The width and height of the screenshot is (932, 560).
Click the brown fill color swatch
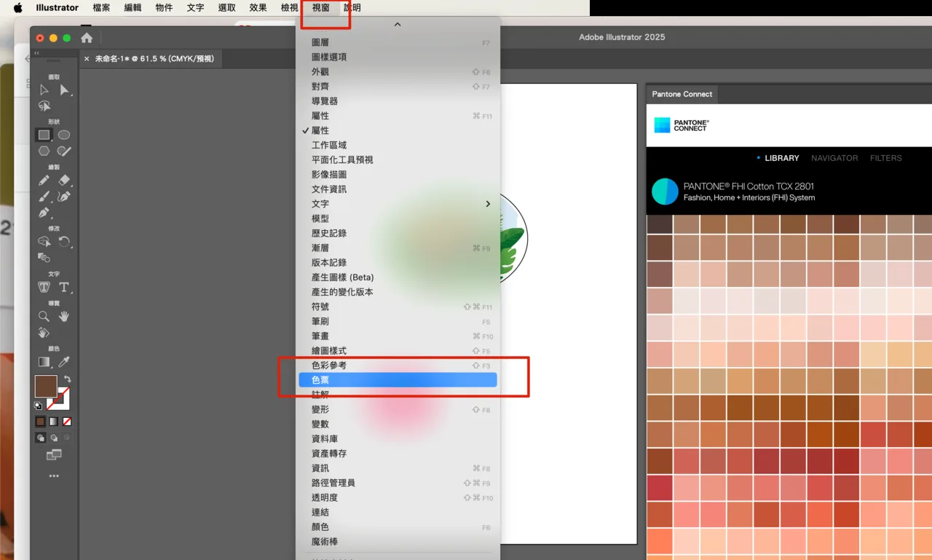pyautogui.click(x=45, y=386)
